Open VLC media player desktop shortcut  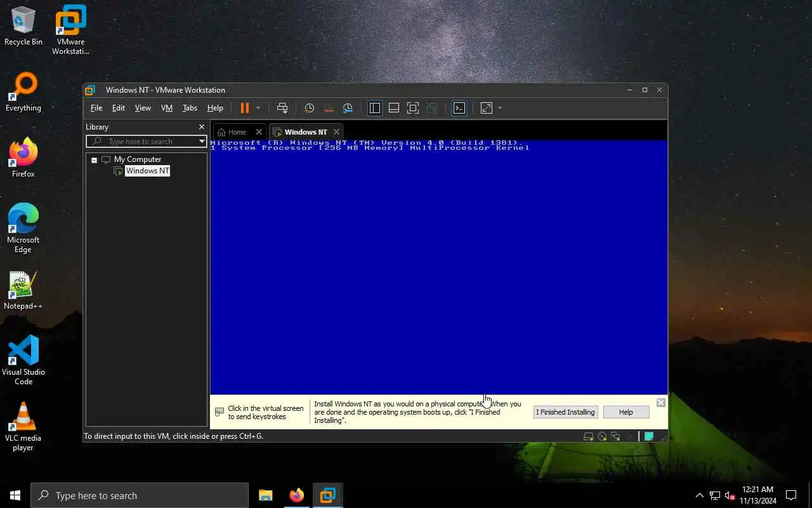[x=23, y=426]
